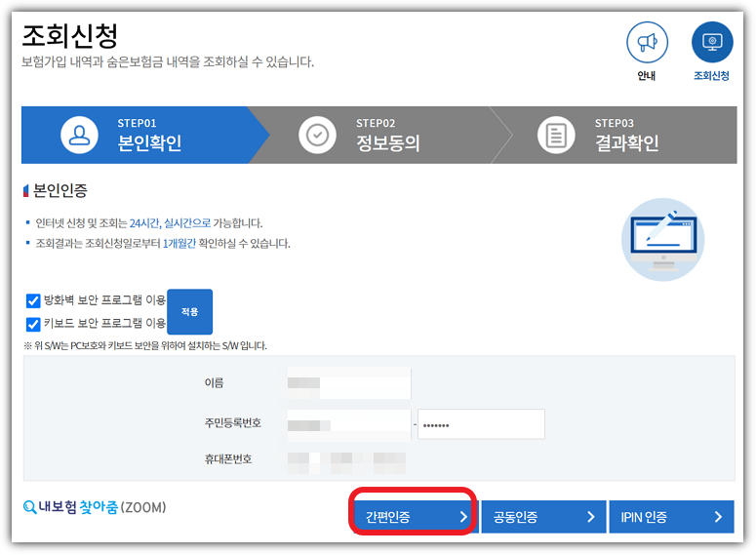Click the STEP01 person icon
The image size is (756, 555).
[x=80, y=135]
